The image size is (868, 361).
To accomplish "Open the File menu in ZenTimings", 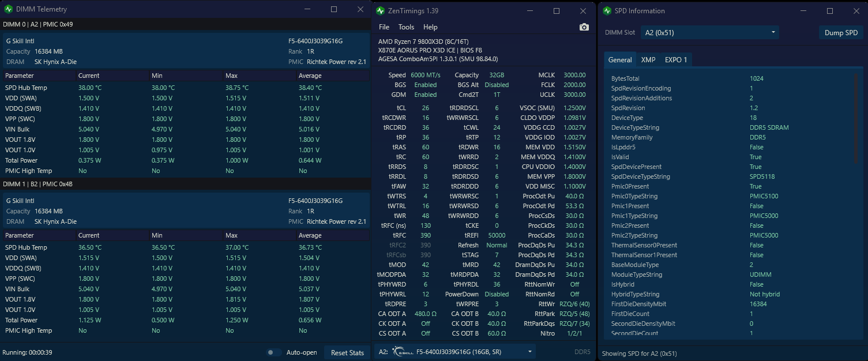I will (384, 27).
